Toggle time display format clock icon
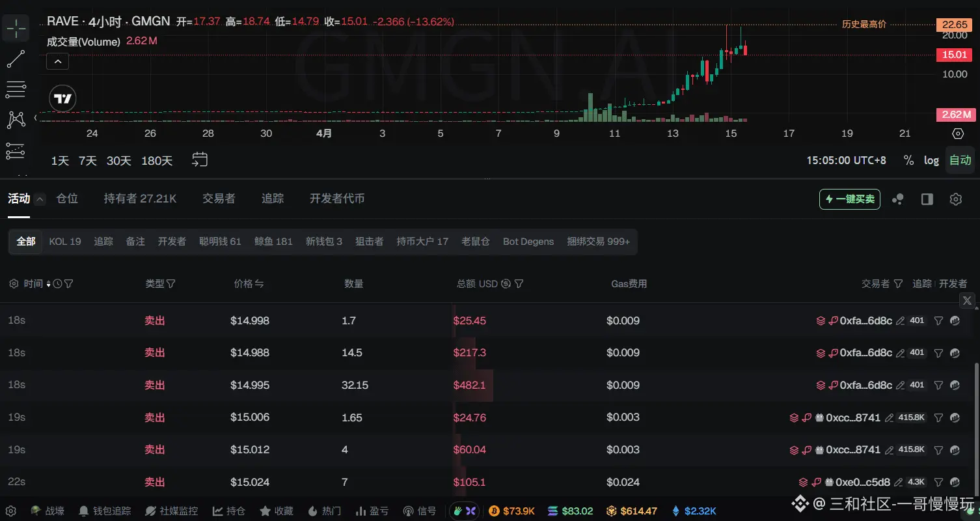 click(x=58, y=284)
